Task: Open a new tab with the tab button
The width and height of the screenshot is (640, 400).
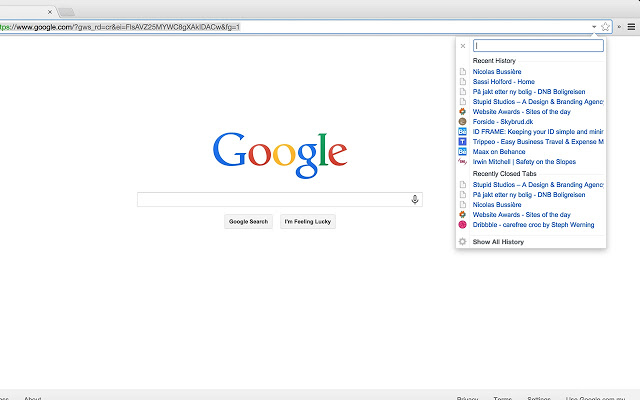Action: pos(67,12)
